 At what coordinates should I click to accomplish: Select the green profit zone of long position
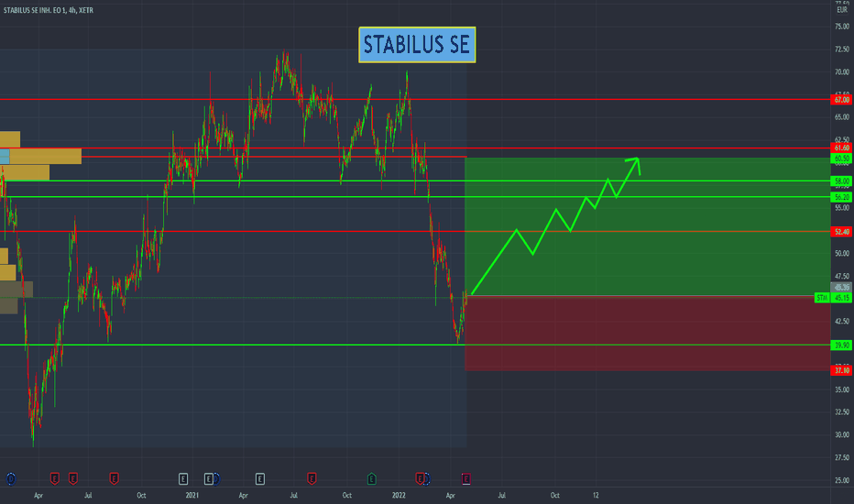coord(648,227)
